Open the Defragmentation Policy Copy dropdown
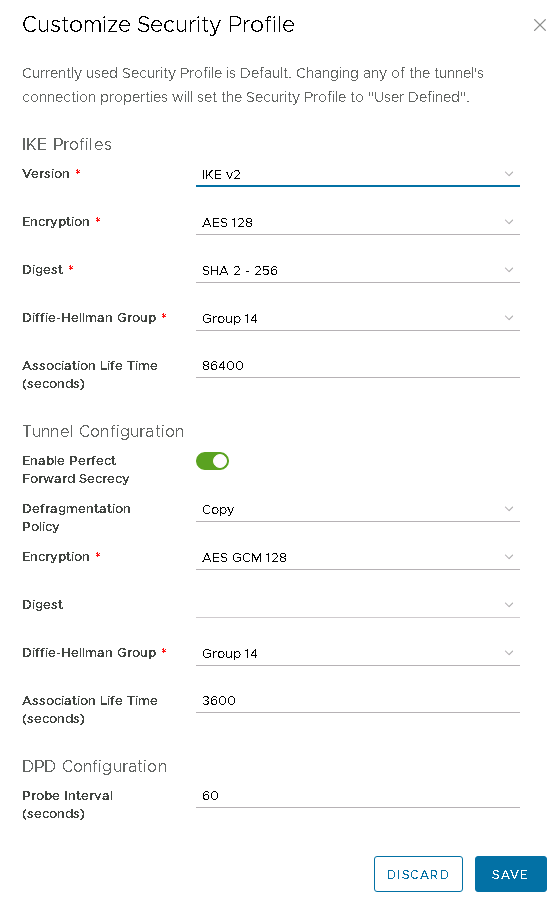Screen dimensions: 556x905 click(357, 509)
